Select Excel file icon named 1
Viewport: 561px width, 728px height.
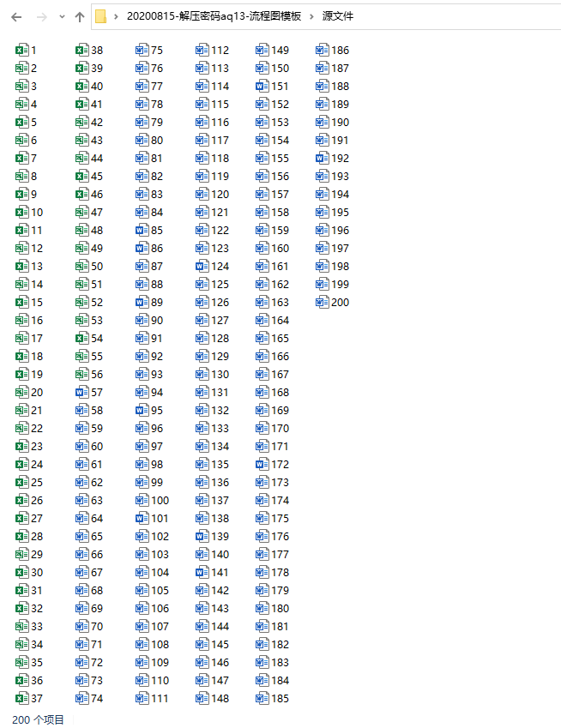21,50
